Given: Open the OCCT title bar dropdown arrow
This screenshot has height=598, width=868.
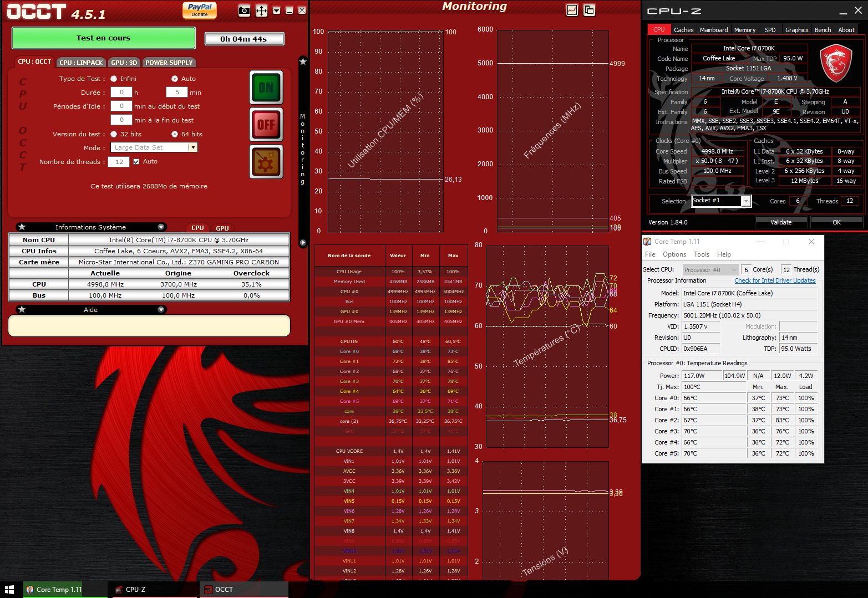Looking at the screenshot, I should coord(276,11).
